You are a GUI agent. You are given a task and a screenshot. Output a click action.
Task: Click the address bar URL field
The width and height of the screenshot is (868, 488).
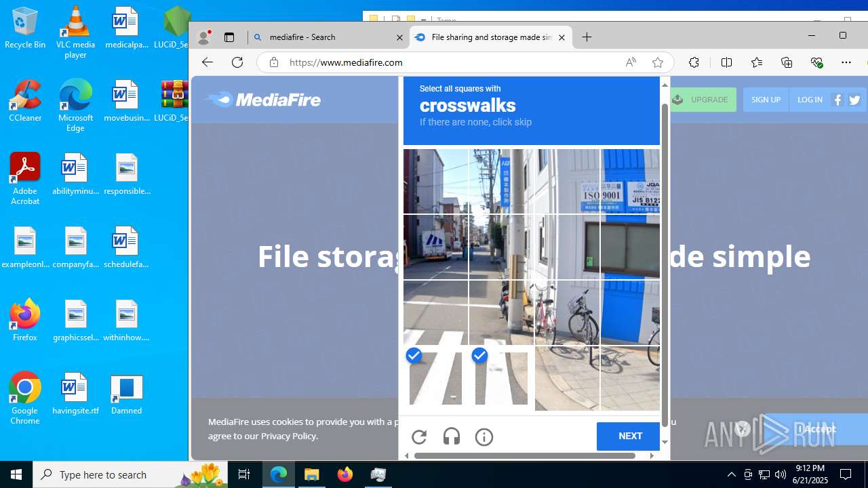pos(448,62)
